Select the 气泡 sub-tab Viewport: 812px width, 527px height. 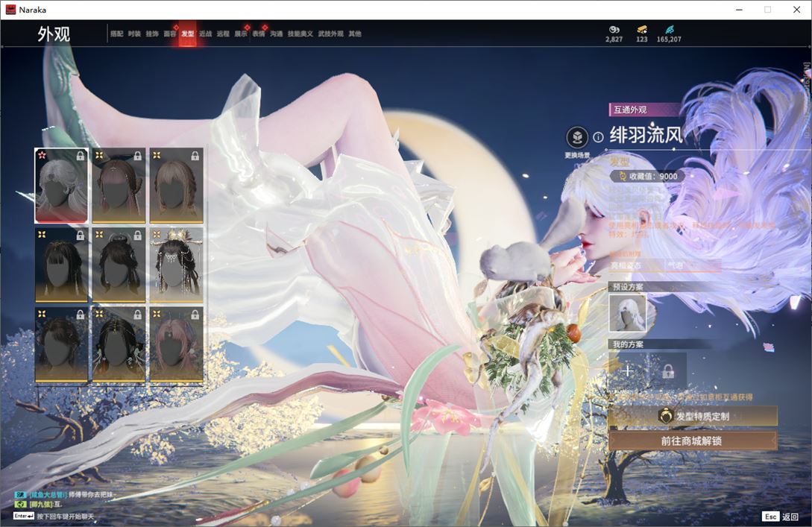(693, 265)
